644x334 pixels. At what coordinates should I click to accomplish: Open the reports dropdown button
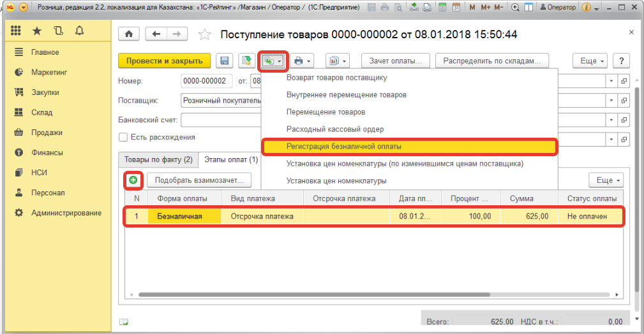[337, 61]
